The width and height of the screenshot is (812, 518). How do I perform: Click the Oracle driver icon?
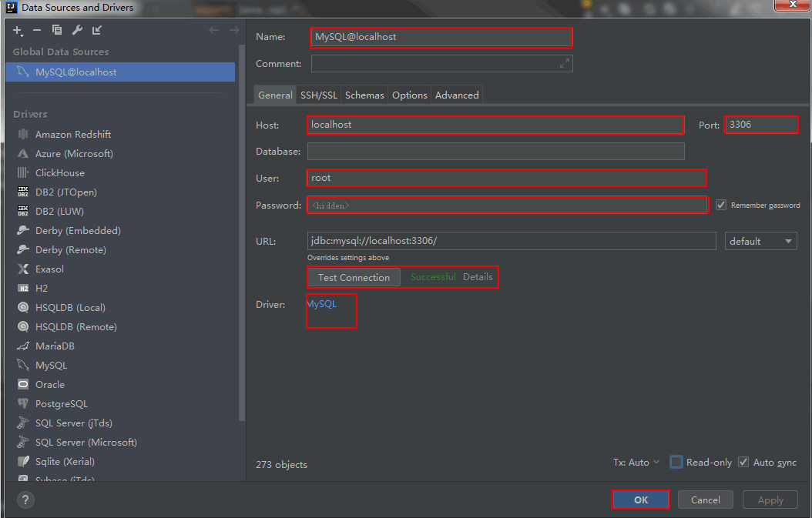(x=23, y=384)
